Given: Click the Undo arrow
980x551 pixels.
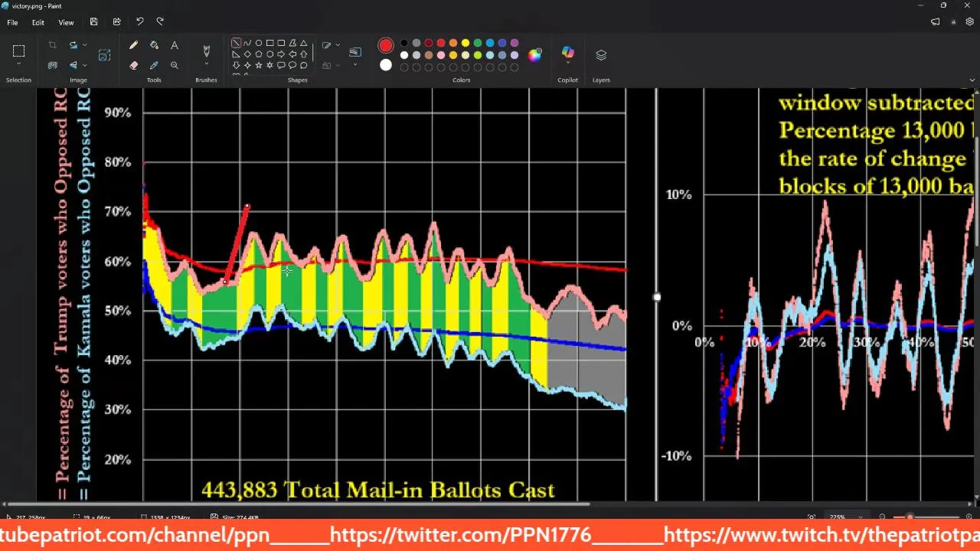Looking at the screenshot, I should (x=139, y=21).
